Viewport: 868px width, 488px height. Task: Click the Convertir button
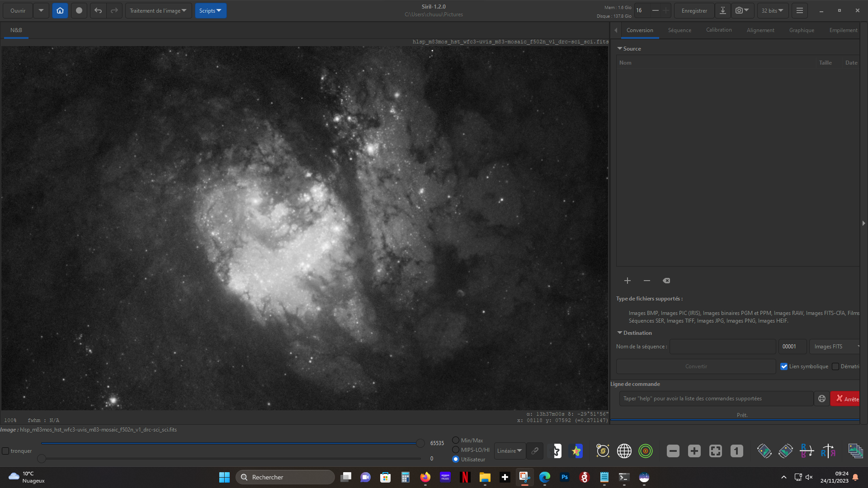tap(696, 366)
